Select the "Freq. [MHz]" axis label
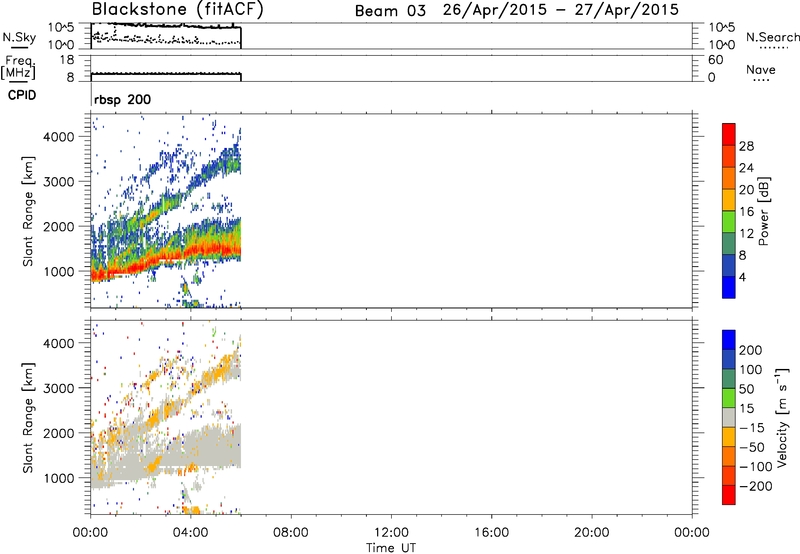This screenshot has width=800, height=554. pos(18,68)
